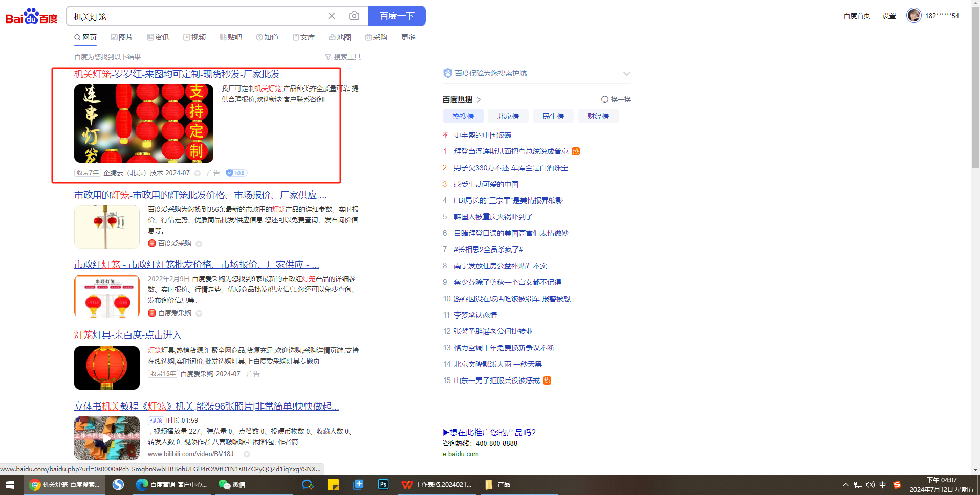
Task: Switch to the 视频 tab
Action: click(x=195, y=37)
